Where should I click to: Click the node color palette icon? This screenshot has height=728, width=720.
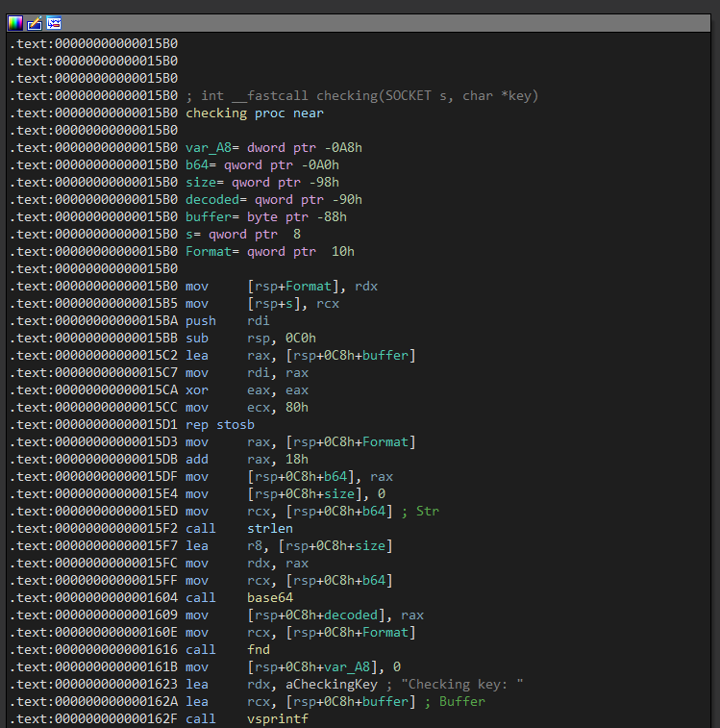pos(15,23)
